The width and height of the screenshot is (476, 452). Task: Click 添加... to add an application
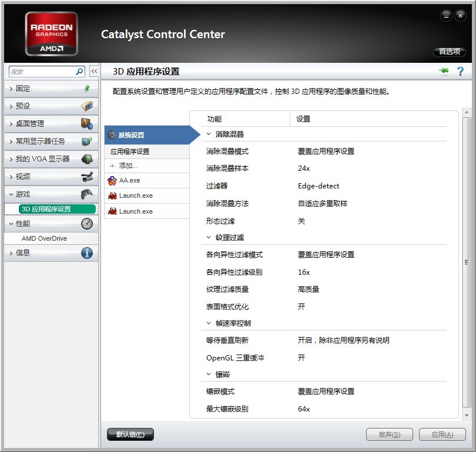point(128,166)
